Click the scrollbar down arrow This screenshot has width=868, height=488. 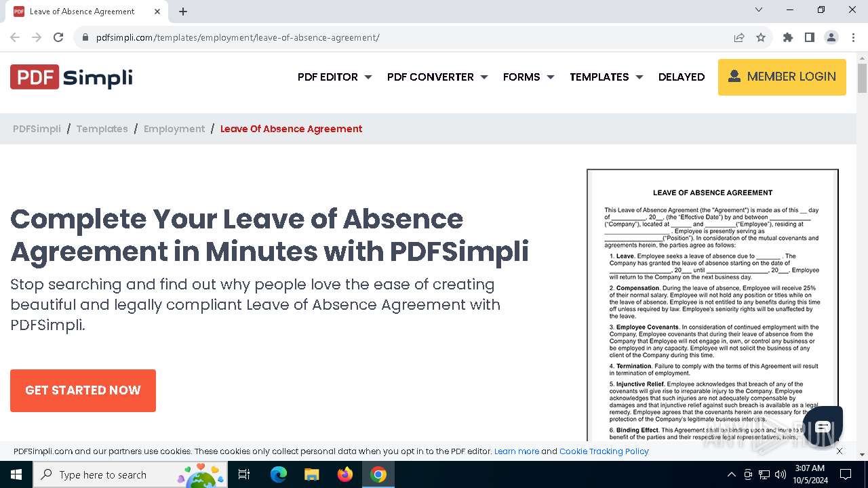[862, 455]
